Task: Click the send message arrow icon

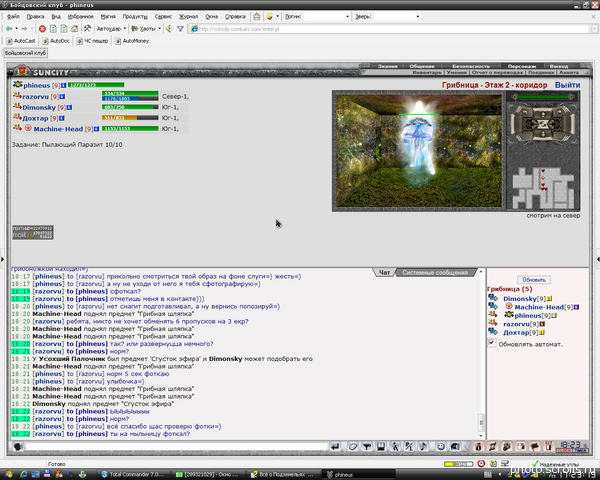Action: click(x=335, y=446)
